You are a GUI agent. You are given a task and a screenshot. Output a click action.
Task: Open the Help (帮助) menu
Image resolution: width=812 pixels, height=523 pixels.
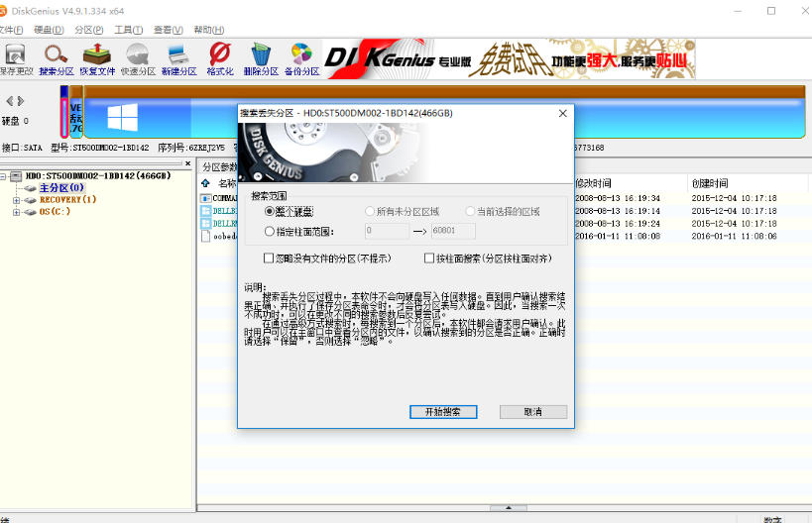point(208,30)
